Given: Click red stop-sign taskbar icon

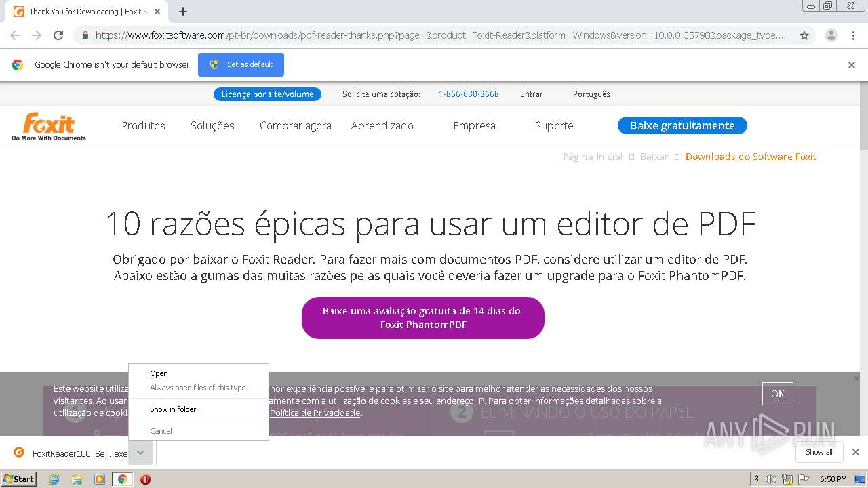Looking at the screenshot, I should [145, 479].
